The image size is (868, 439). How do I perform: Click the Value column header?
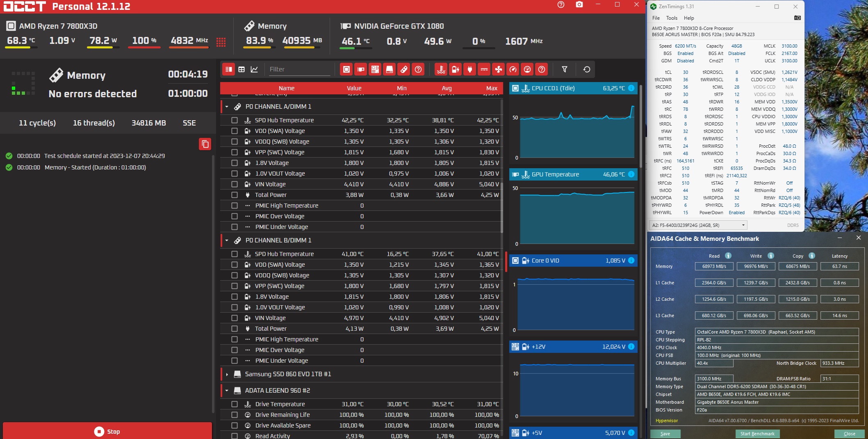coord(354,88)
